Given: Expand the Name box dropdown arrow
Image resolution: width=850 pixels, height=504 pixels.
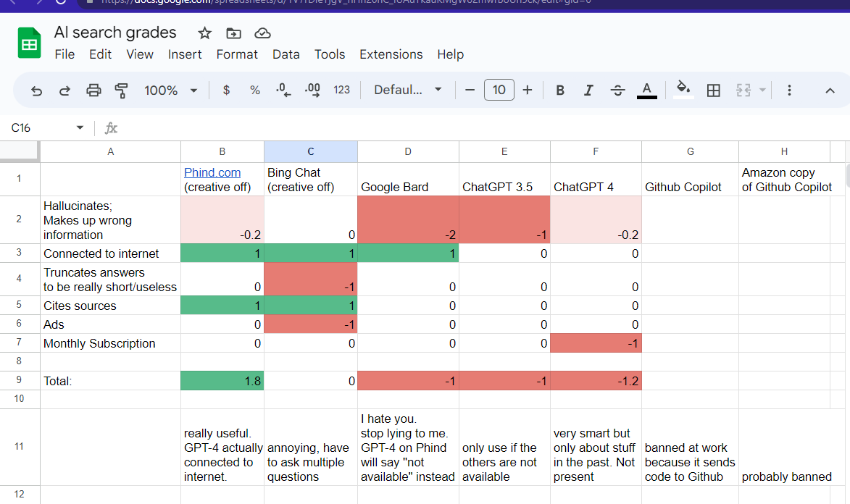Looking at the screenshot, I should 80,128.
